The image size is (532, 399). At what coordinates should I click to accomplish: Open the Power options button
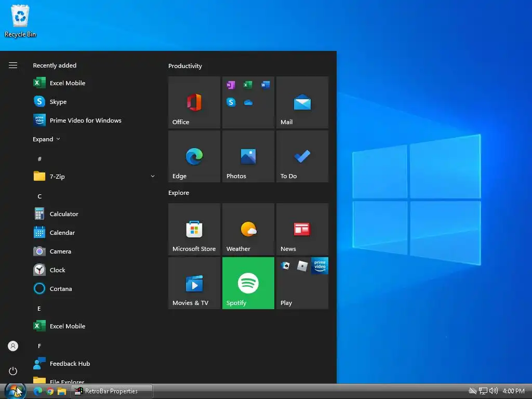point(13,370)
